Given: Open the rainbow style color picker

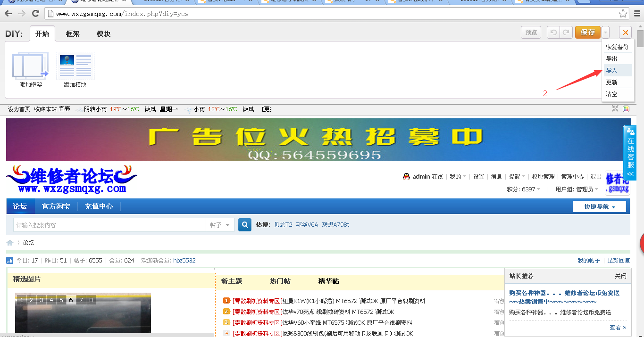Looking at the screenshot, I should pyautogui.click(x=626, y=109).
